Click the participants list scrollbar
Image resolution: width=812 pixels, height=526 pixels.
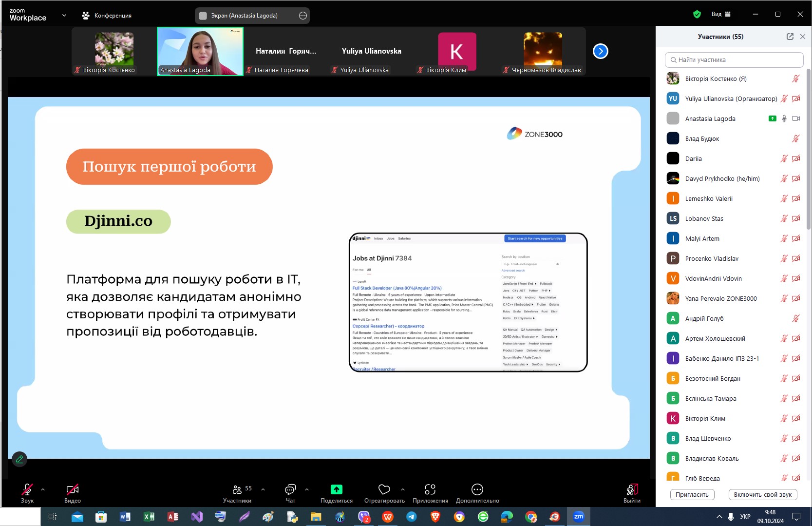[x=809, y=149]
